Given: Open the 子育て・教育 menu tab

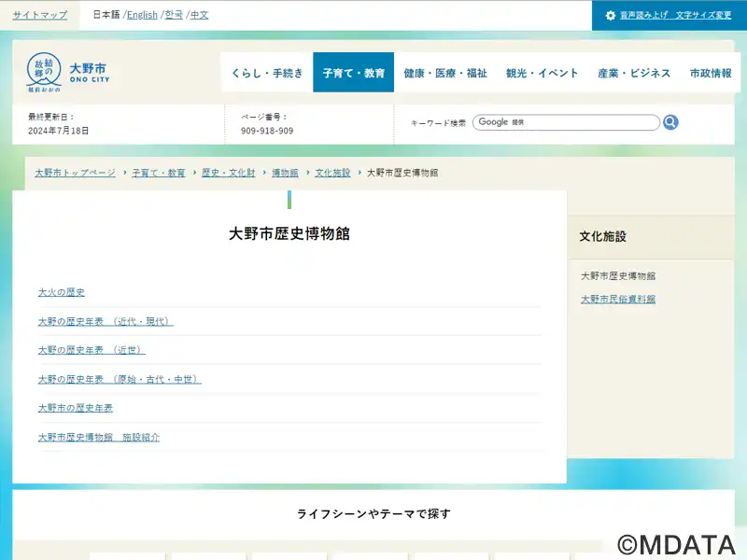Looking at the screenshot, I should pyautogui.click(x=354, y=73).
